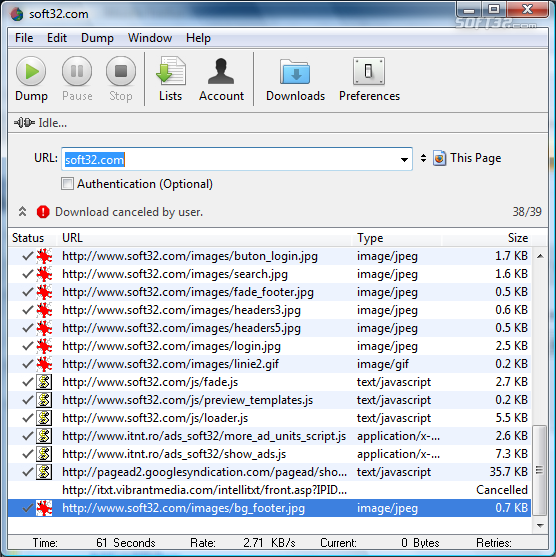Click the 35.7 KB size value
Screen dimensions: 556x557
[x=508, y=472]
